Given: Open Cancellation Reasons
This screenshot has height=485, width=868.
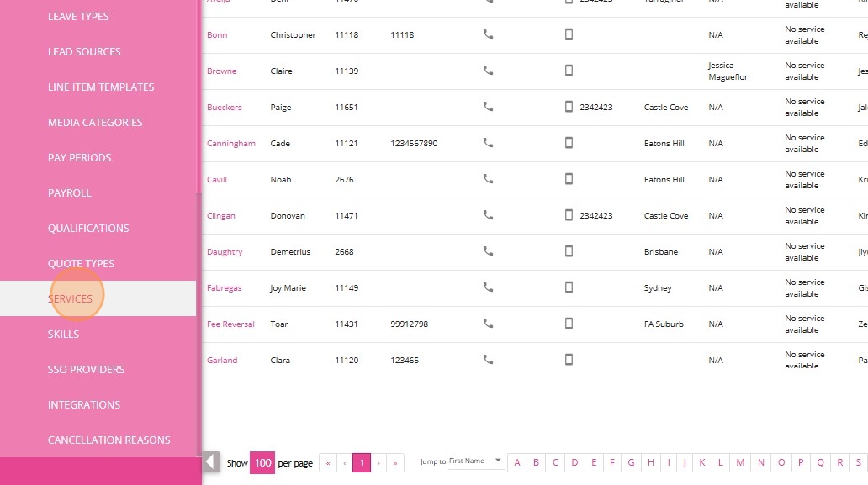Looking at the screenshot, I should point(109,440).
